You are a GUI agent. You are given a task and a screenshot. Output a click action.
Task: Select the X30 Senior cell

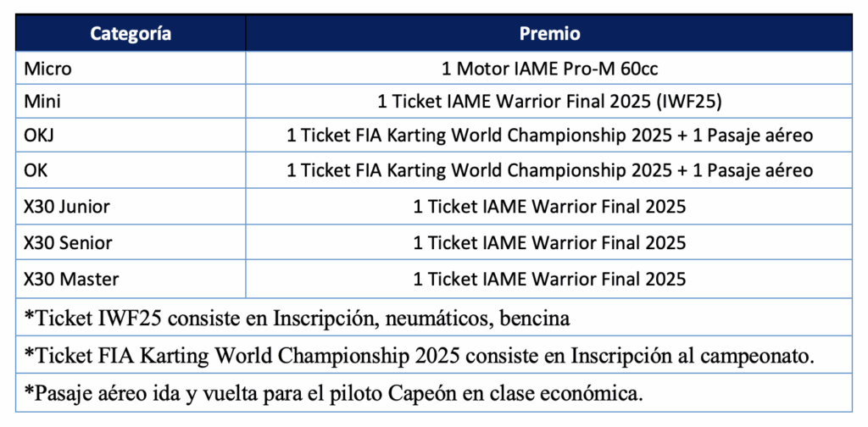coord(68,243)
